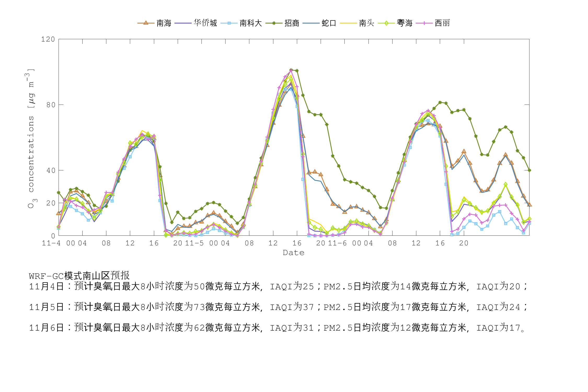The image size is (588, 392).
Task: Select the 招商 legend text label
Action: click(292, 23)
